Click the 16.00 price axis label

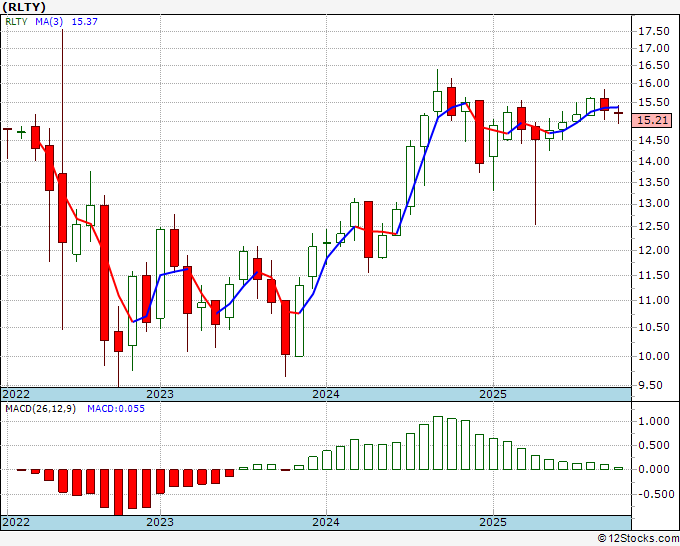(x=654, y=83)
